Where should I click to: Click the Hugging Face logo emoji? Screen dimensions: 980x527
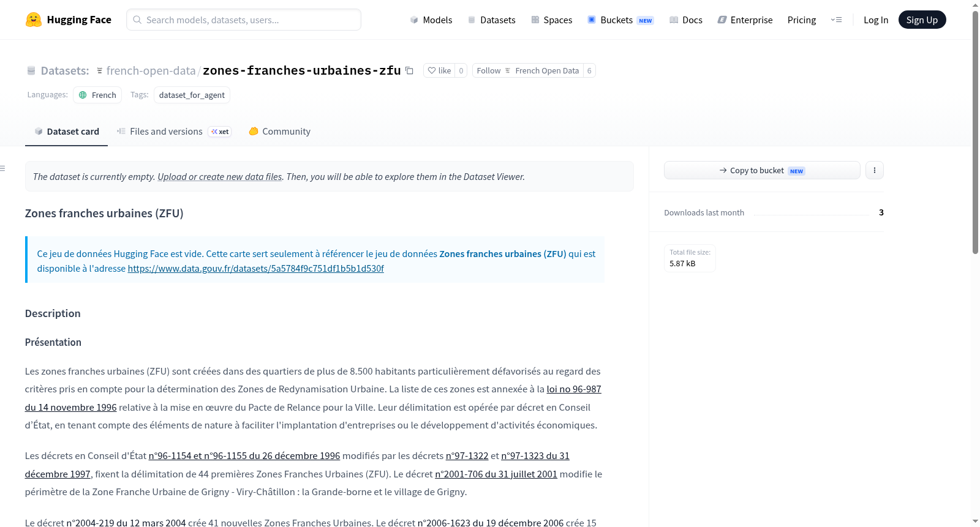34,20
